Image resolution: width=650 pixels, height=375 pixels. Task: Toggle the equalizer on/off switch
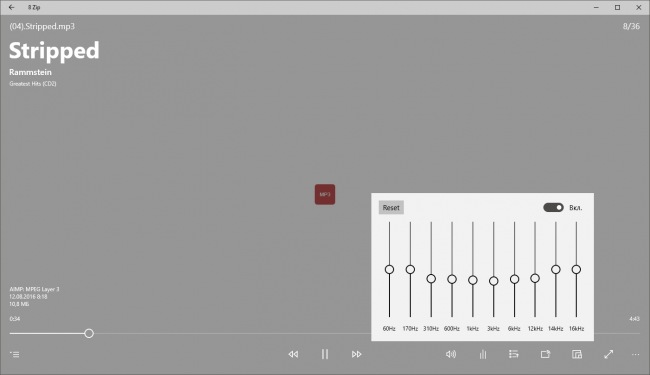tap(553, 207)
